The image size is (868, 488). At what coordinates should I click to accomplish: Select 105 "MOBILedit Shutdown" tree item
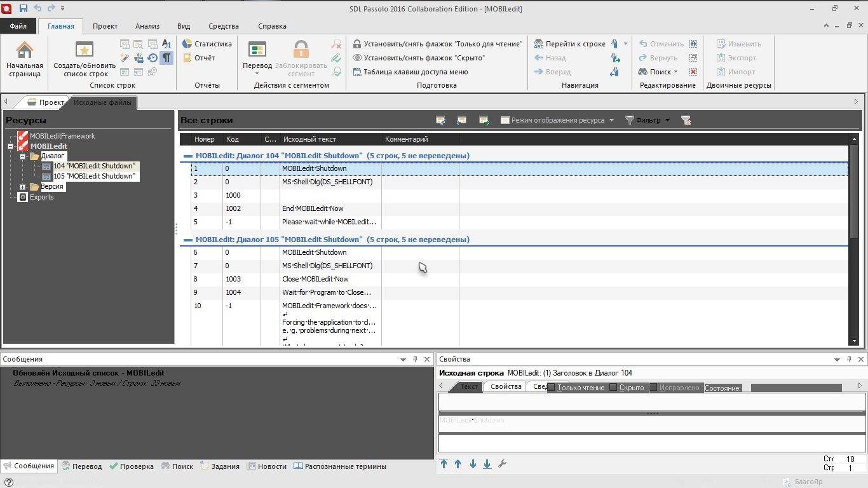[x=94, y=176]
